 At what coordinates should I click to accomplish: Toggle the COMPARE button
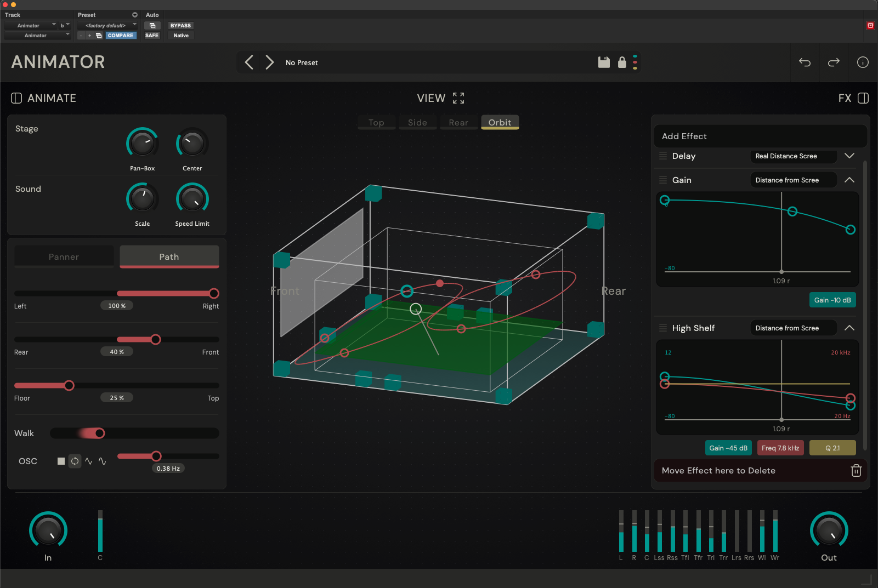click(x=121, y=36)
